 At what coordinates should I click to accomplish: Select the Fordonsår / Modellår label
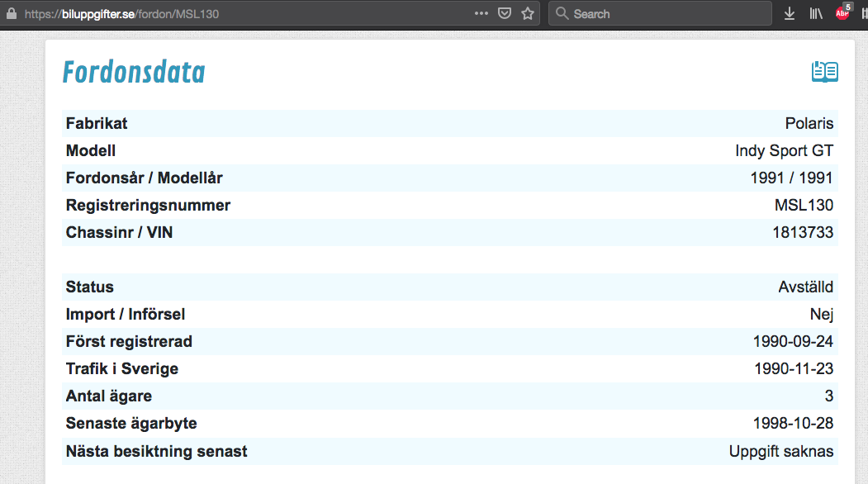(x=144, y=178)
